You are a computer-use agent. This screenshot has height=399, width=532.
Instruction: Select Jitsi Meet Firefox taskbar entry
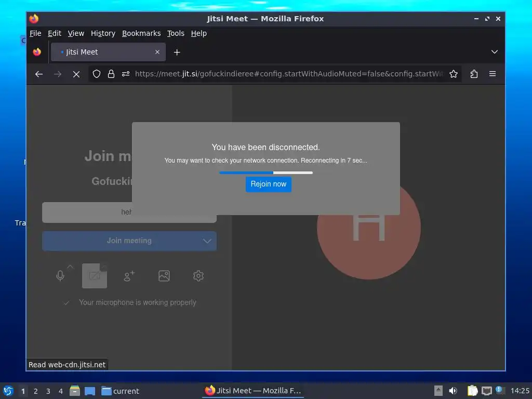(253, 391)
